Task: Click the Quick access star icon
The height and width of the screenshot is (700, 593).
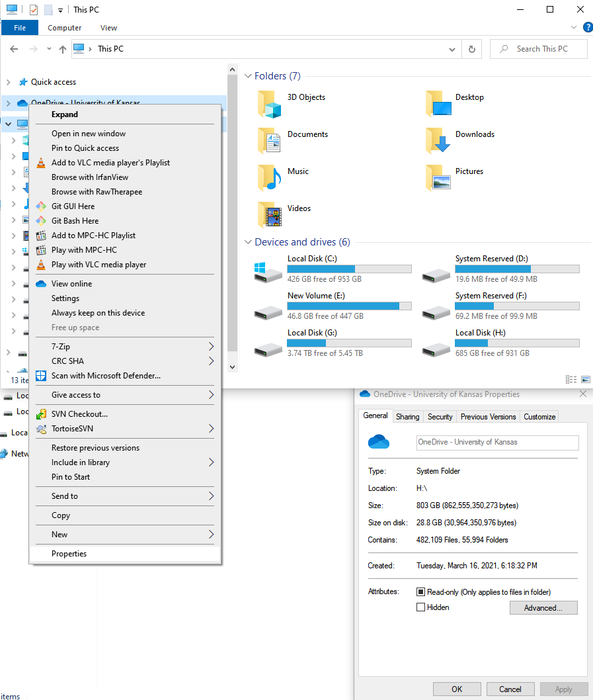Action: [22, 82]
